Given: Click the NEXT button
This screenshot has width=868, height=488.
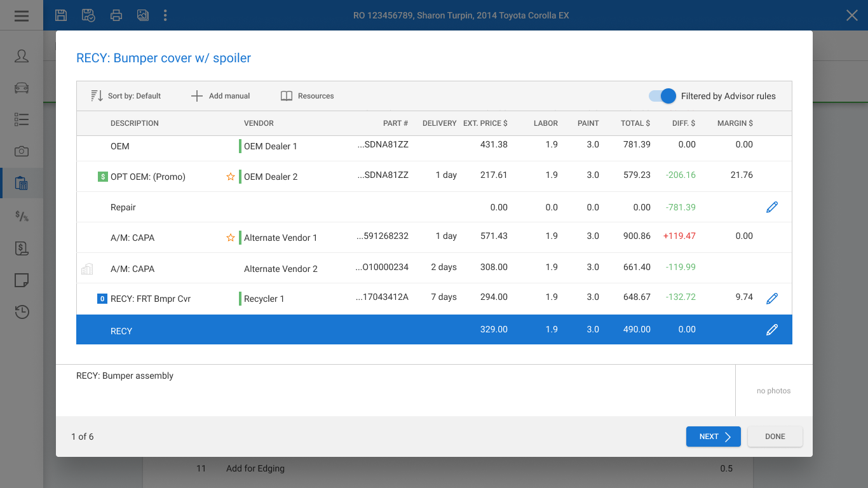Looking at the screenshot, I should point(714,437).
